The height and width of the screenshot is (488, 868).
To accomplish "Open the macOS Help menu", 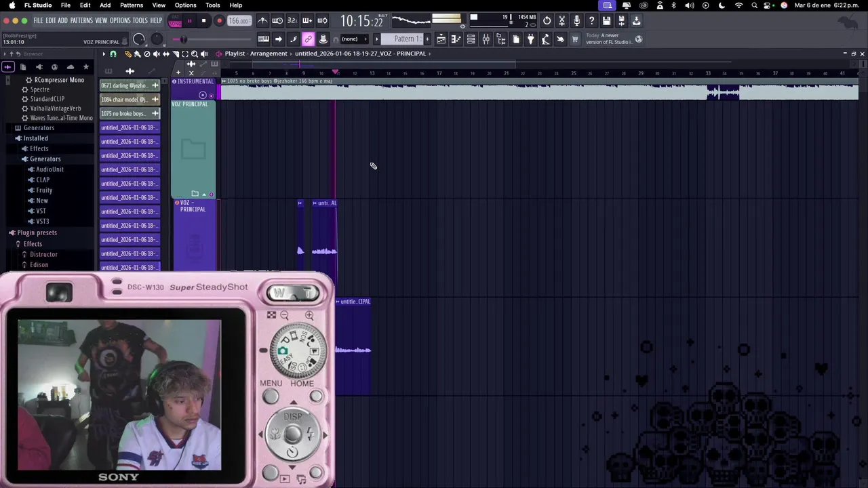I will coord(236,5).
